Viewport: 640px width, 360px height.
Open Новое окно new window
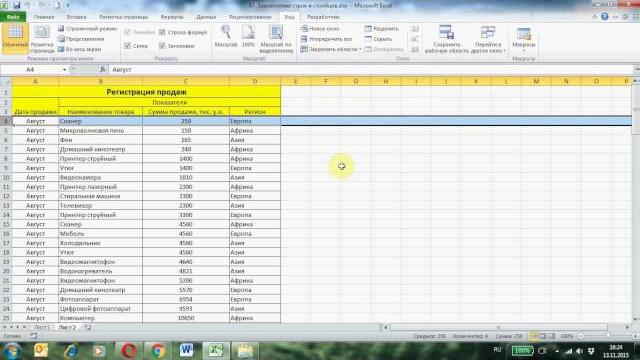click(x=320, y=29)
